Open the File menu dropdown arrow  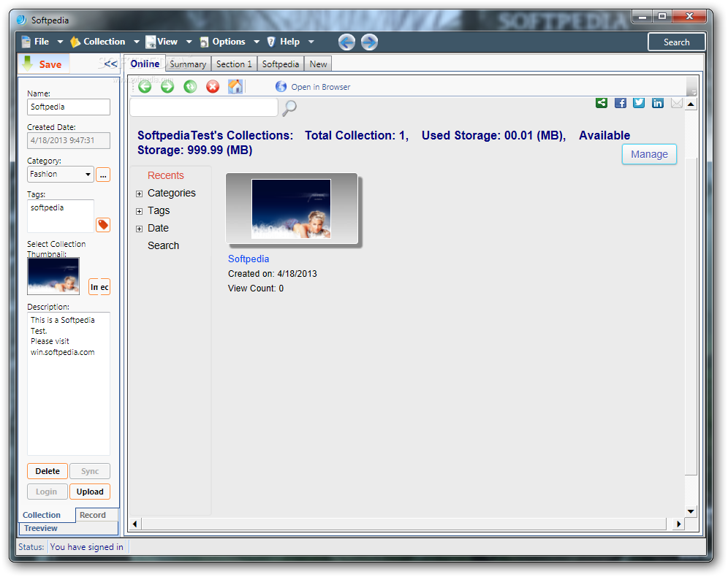coord(60,42)
